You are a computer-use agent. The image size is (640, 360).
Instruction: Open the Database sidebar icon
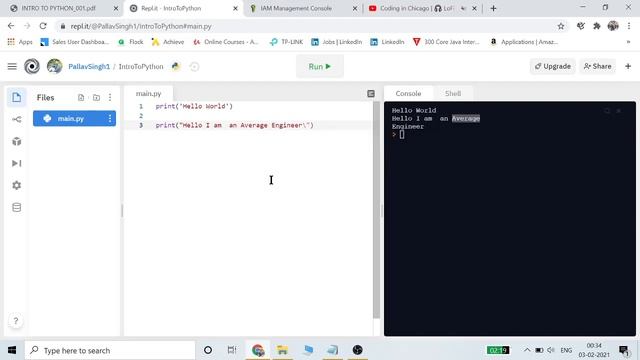(x=17, y=207)
